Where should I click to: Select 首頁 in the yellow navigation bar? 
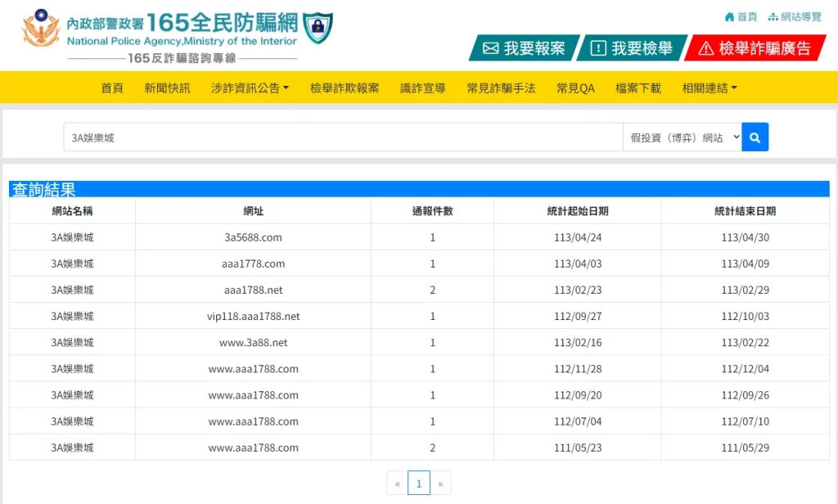coord(112,88)
